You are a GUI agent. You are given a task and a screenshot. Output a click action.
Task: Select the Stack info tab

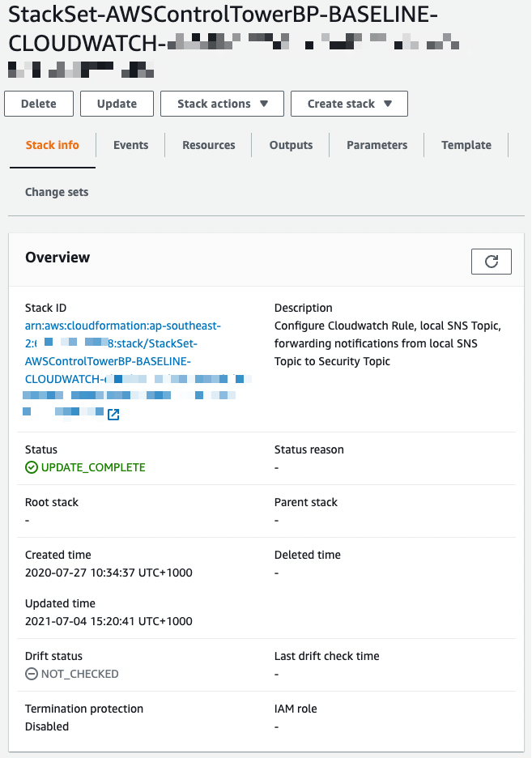pos(53,145)
